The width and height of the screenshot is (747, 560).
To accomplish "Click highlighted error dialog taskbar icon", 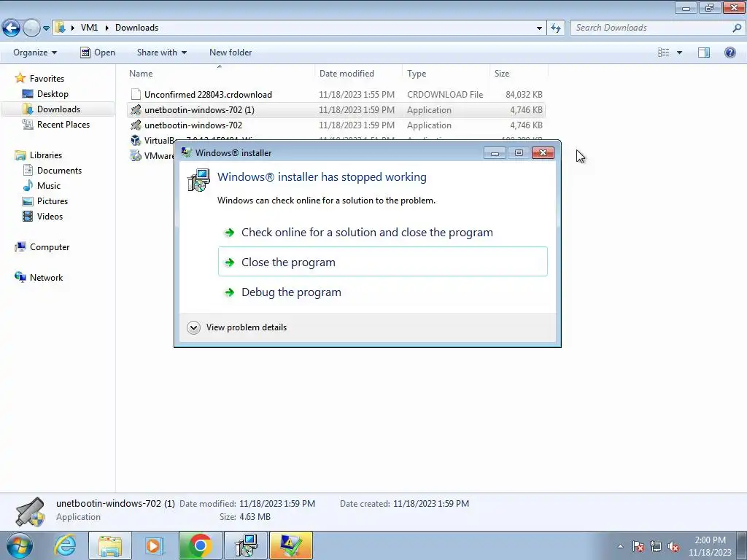I will pyautogui.click(x=291, y=545).
